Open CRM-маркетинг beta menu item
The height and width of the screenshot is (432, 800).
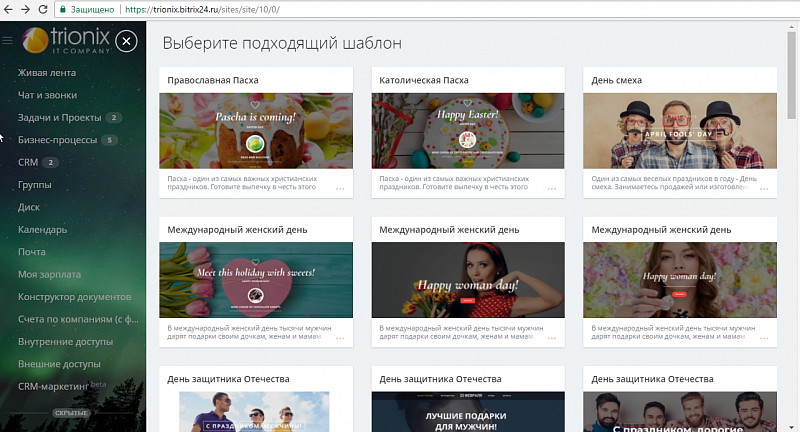(62, 386)
